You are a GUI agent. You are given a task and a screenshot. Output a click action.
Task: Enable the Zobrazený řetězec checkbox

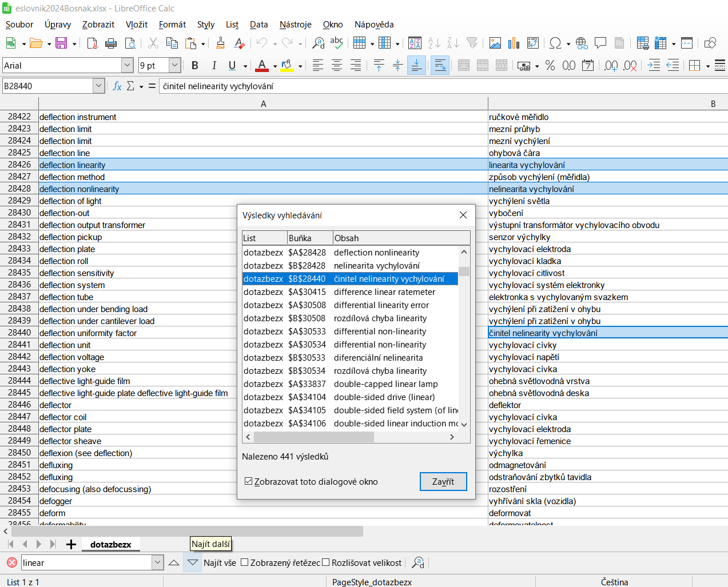(245, 562)
